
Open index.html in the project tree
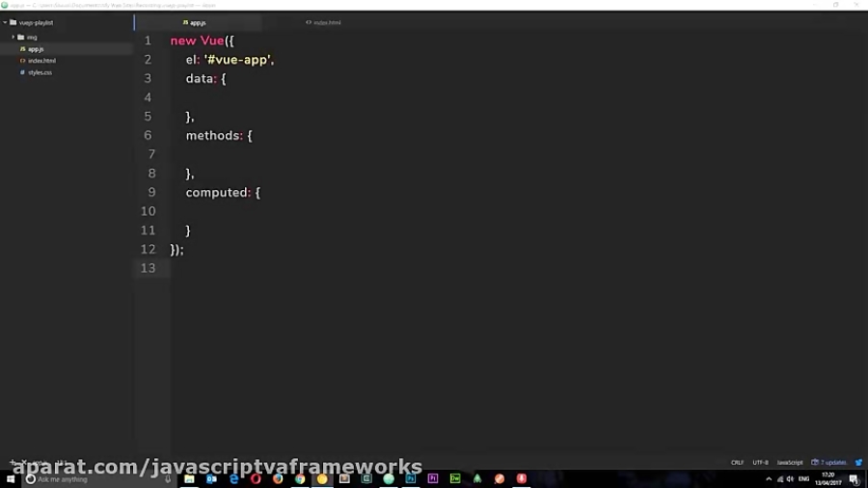point(41,61)
